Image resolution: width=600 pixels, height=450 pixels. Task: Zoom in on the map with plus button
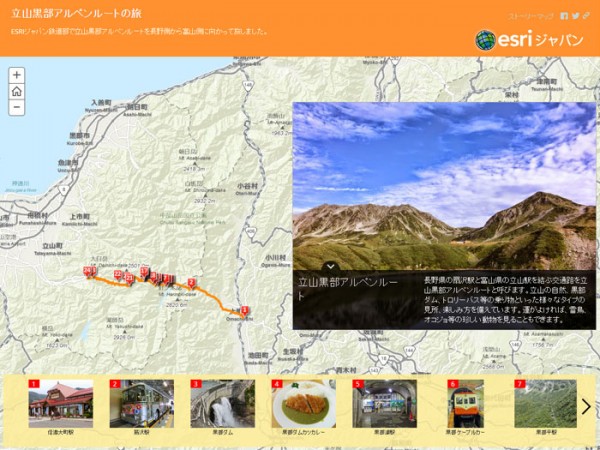click(16, 75)
